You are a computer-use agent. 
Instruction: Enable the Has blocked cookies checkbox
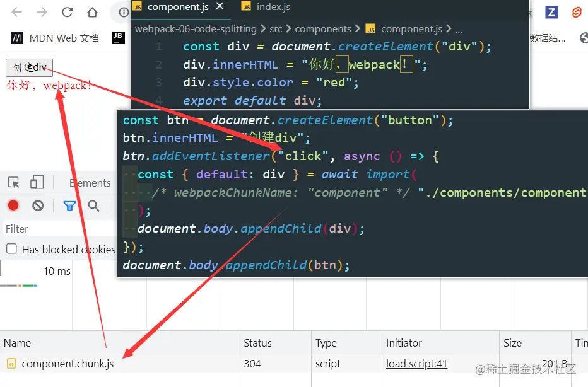click(11, 249)
